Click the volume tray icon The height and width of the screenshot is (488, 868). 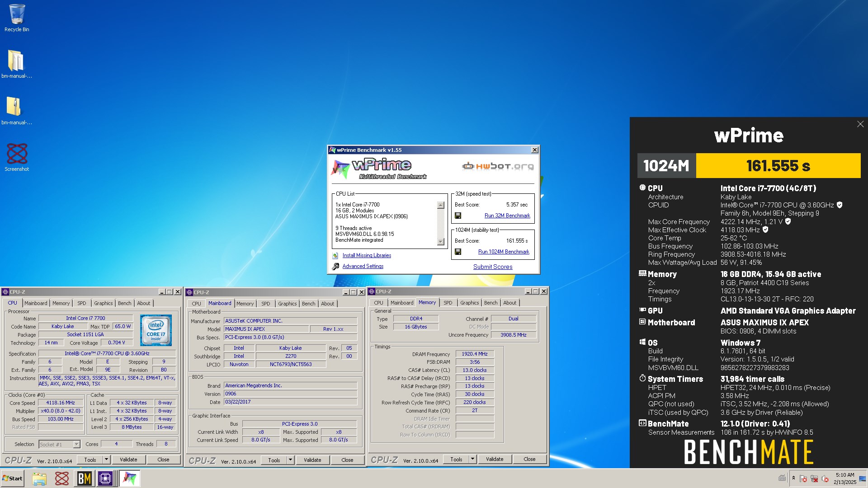(825, 479)
